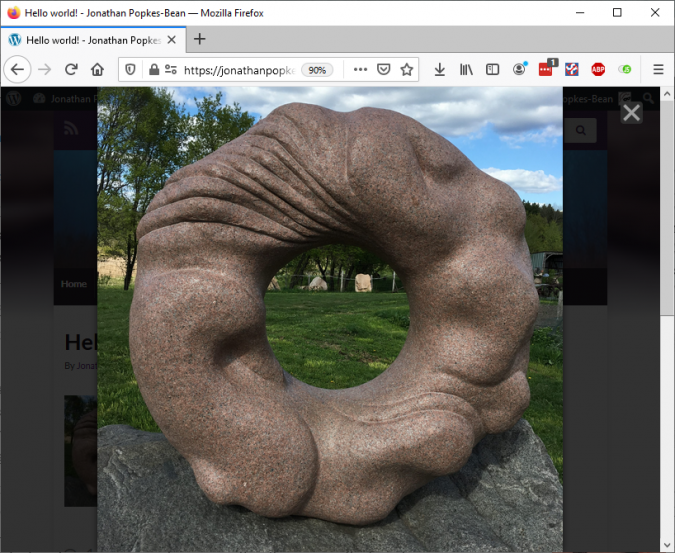This screenshot has width=675, height=553.
Task: Go back to the previous page
Action: click(17, 69)
